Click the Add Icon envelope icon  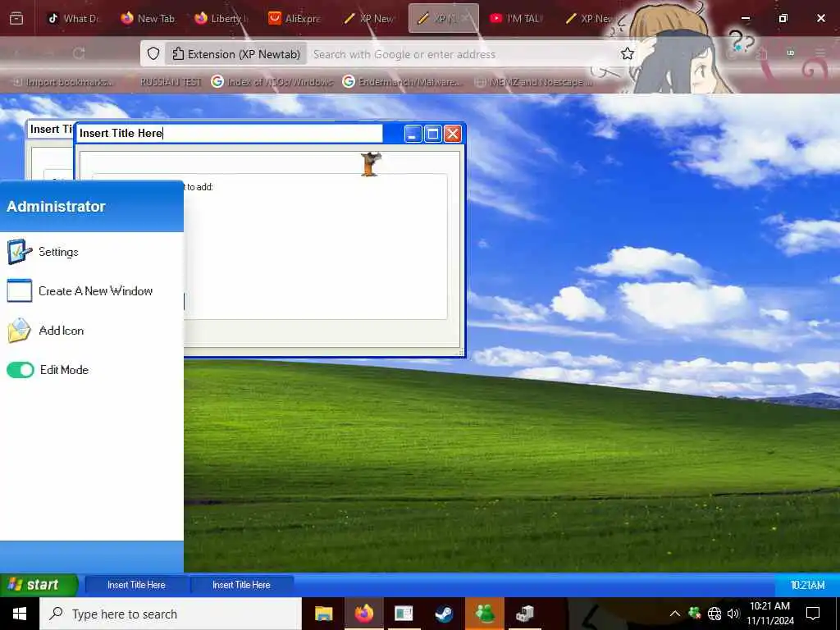point(20,331)
